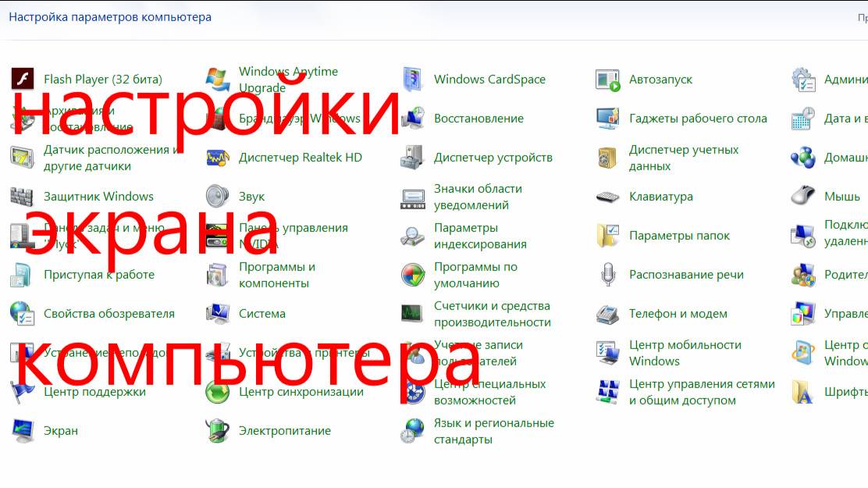The image size is (868, 488).
Task: Click the Защитник Windows link text
Action: (x=98, y=197)
